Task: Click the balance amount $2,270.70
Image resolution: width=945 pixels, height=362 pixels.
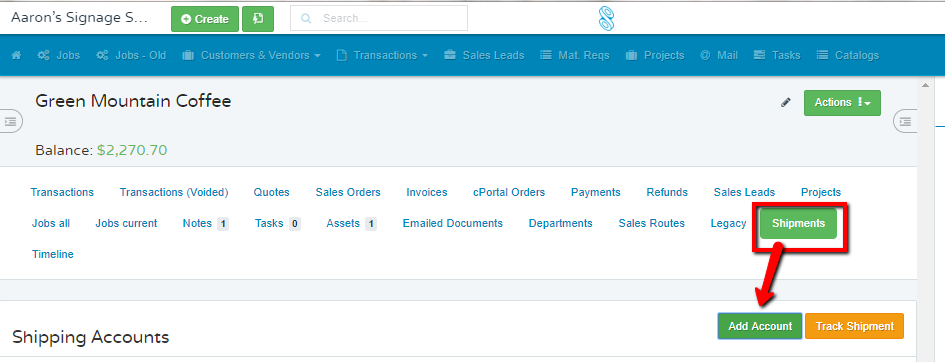Action: (132, 150)
